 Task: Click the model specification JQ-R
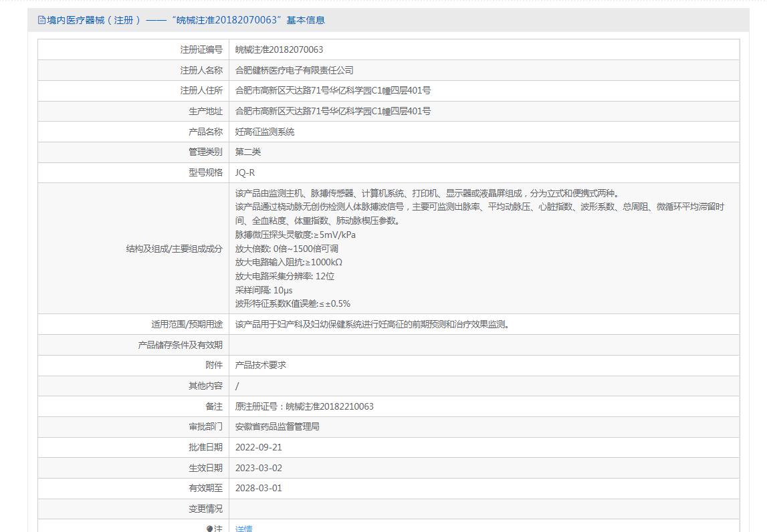pyautogui.click(x=245, y=172)
